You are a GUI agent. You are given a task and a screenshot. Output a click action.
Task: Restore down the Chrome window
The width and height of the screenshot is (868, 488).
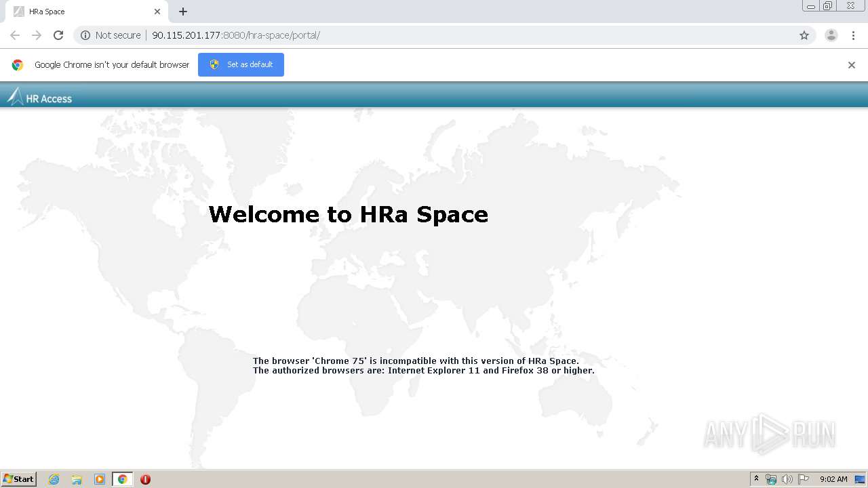click(x=827, y=6)
